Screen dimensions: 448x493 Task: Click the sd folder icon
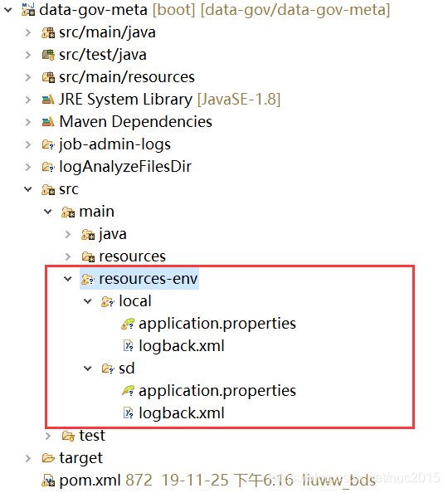point(108,369)
